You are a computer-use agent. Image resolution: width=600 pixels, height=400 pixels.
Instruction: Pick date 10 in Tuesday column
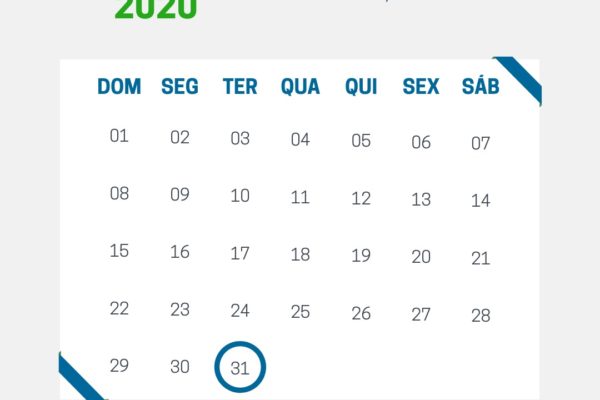click(240, 196)
